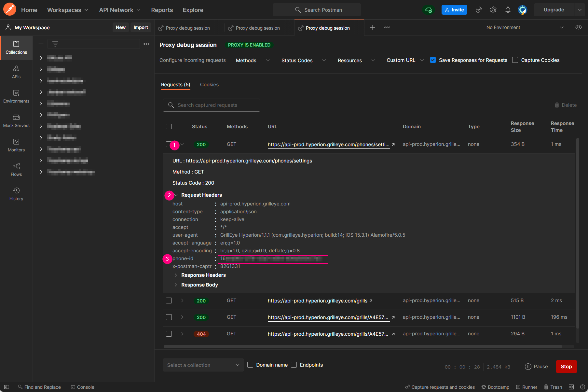588x392 pixels.
Task: Open the No Environment selector
Action: pos(525,27)
